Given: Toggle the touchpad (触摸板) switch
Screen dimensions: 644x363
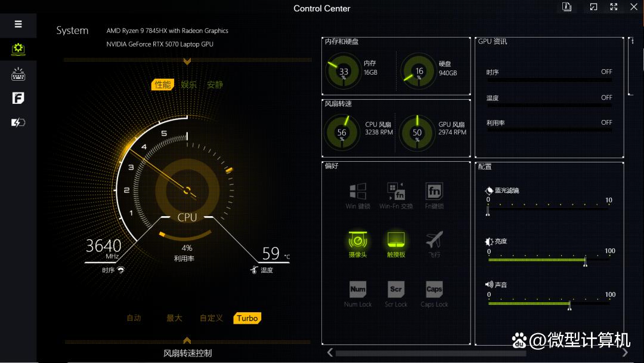Looking at the screenshot, I should click(396, 241).
